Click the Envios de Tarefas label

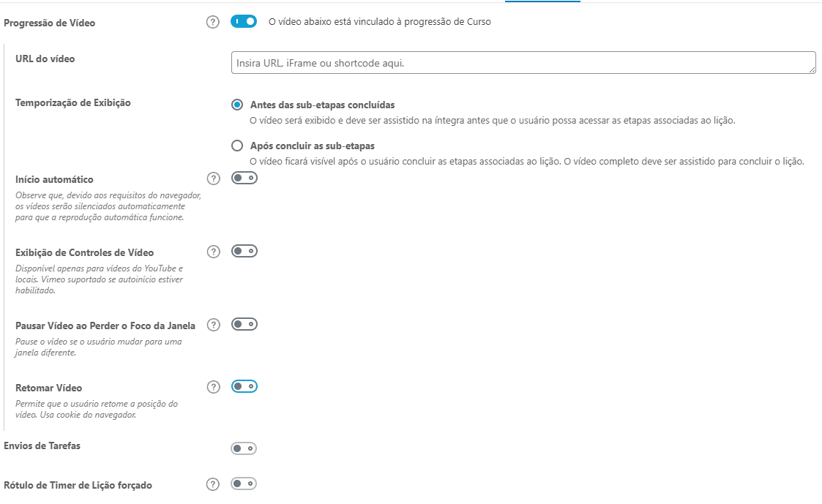click(x=42, y=446)
